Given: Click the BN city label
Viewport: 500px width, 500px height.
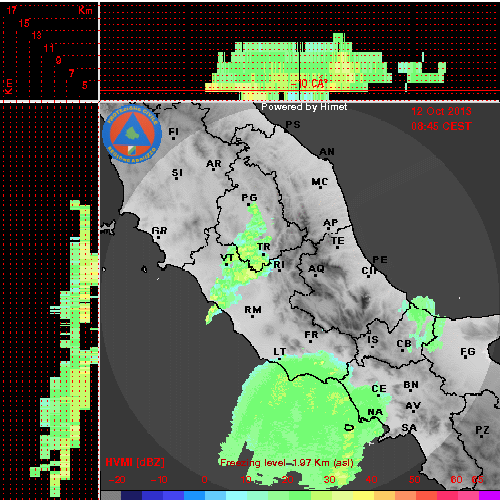Looking at the screenshot, I should (411, 385).
